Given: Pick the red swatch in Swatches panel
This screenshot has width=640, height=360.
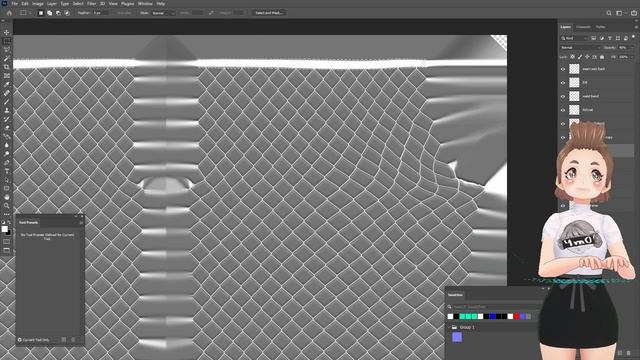Looking at the screenshot, I should pyautogui.click(x=516, y=316).
